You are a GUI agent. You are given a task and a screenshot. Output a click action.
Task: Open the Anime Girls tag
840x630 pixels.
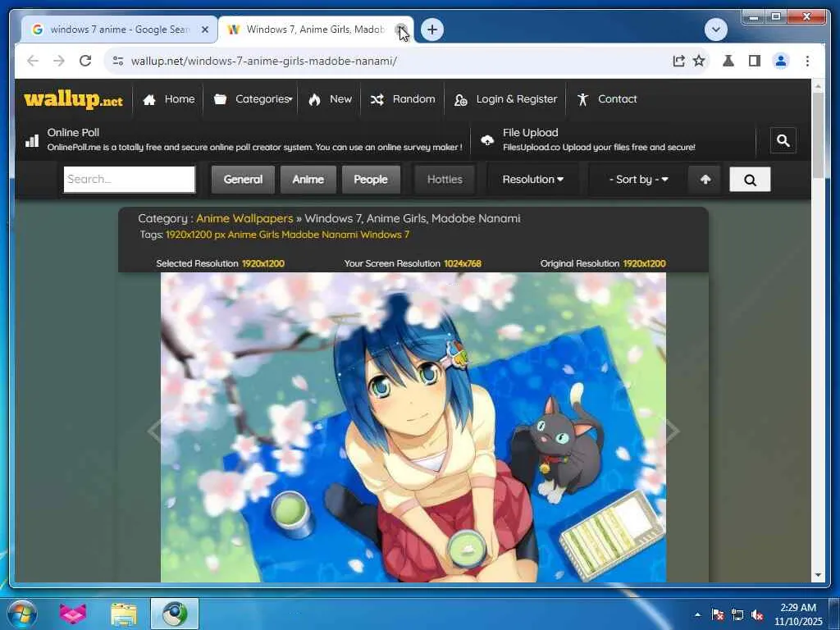[x=253, y=235]
